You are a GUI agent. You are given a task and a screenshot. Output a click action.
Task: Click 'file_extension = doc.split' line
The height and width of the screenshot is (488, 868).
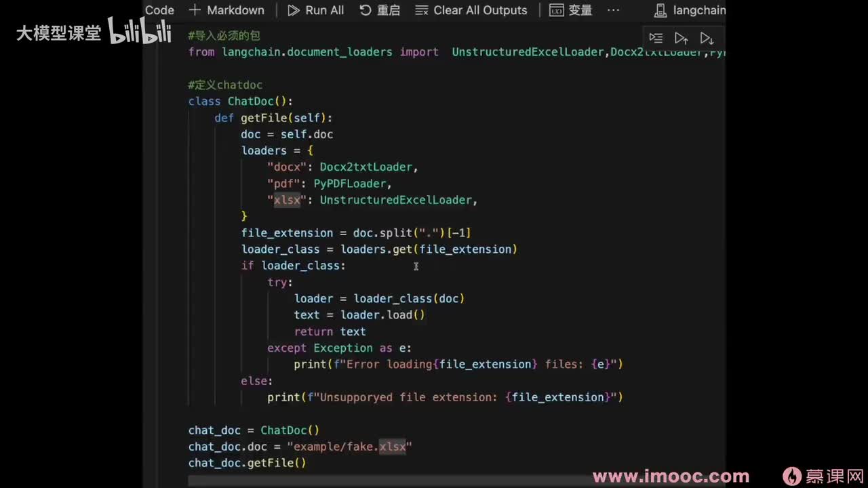[356, 232]
